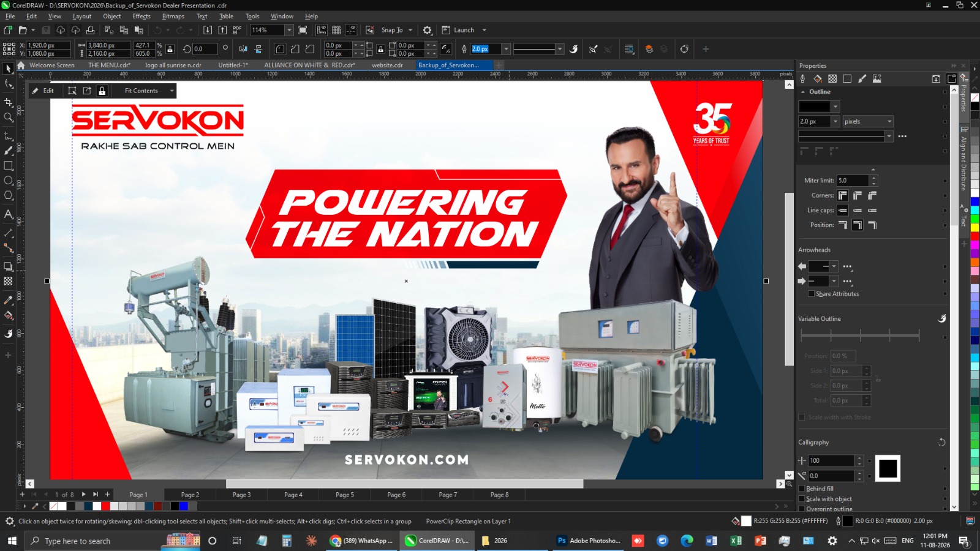
Task: Click the PowerClip Select Contents icon
Action: click(72, 91)
